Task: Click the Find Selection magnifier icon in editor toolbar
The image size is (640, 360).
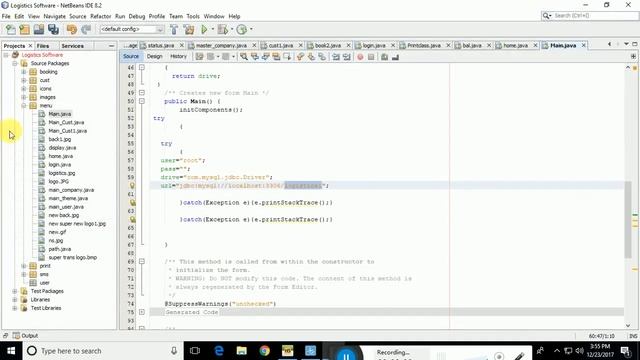Action: tap(244, 57)
